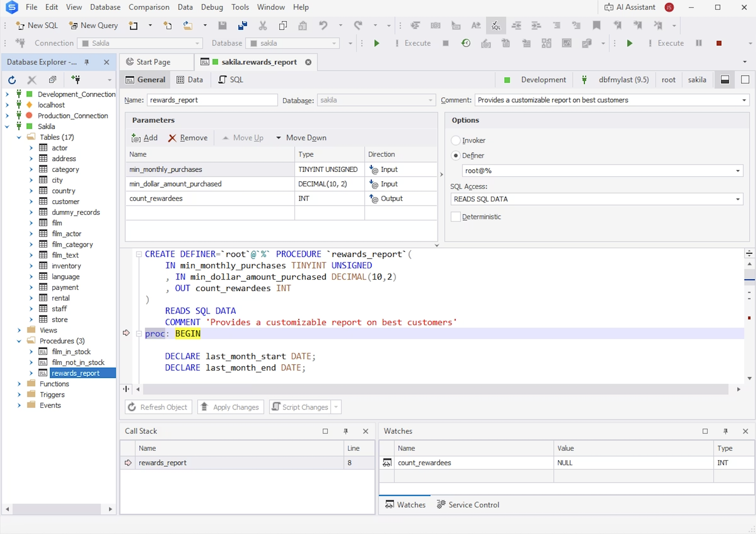Refresh the Database Explorer tree
This screenshot has height=534, width=756.
pyautogui.click(x=12, y=80)
